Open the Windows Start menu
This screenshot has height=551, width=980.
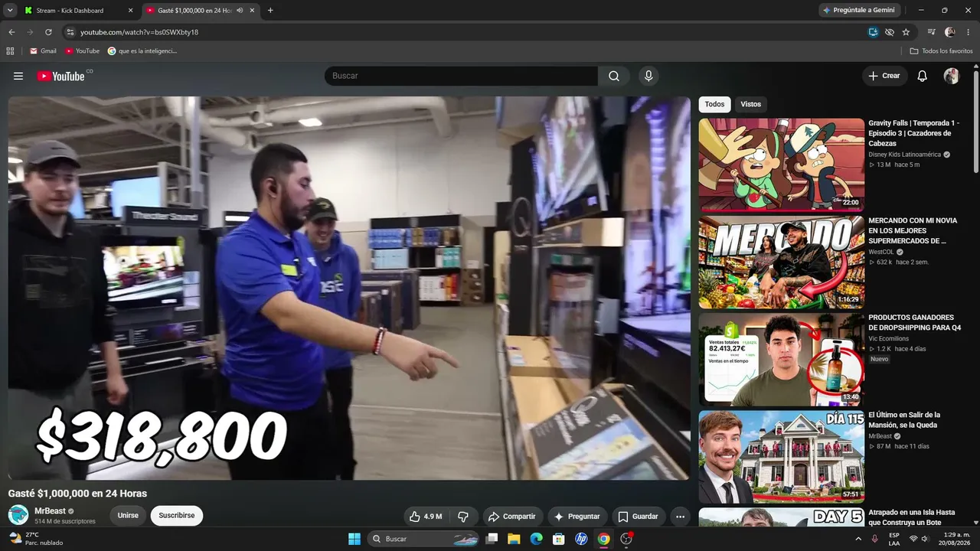coord(354,539)
